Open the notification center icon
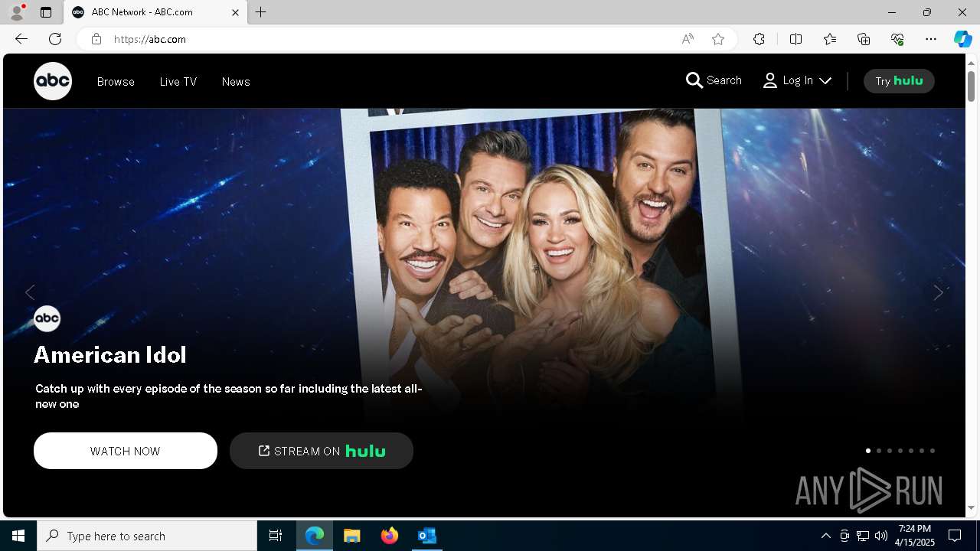This screenshot has height=551, width=980. (x=955, y=536)
